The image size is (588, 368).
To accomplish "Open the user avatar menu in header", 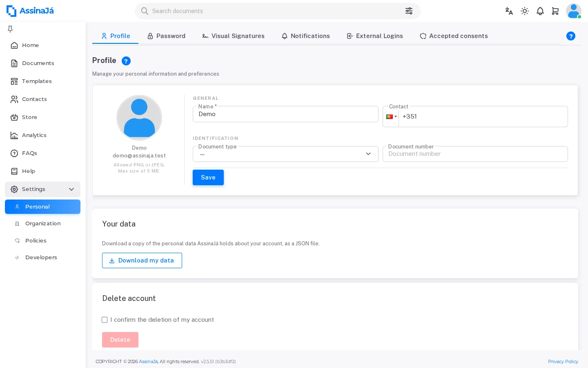I will (573, 11).
